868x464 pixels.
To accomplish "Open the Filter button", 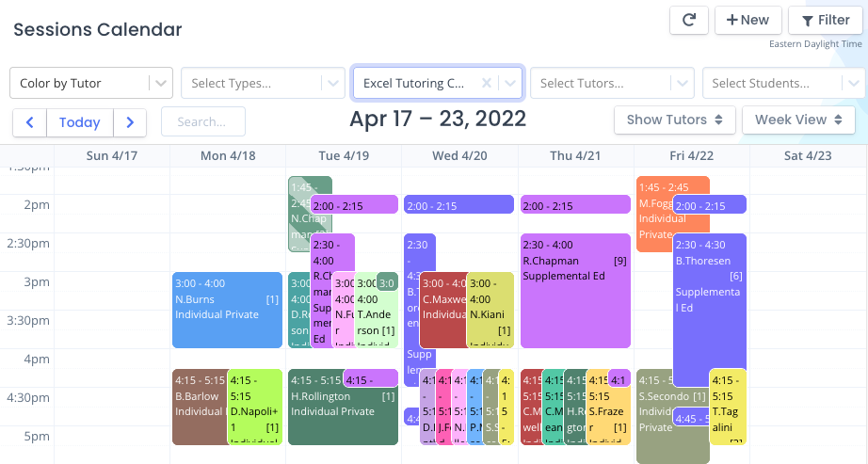I will [x=826, y=21].
